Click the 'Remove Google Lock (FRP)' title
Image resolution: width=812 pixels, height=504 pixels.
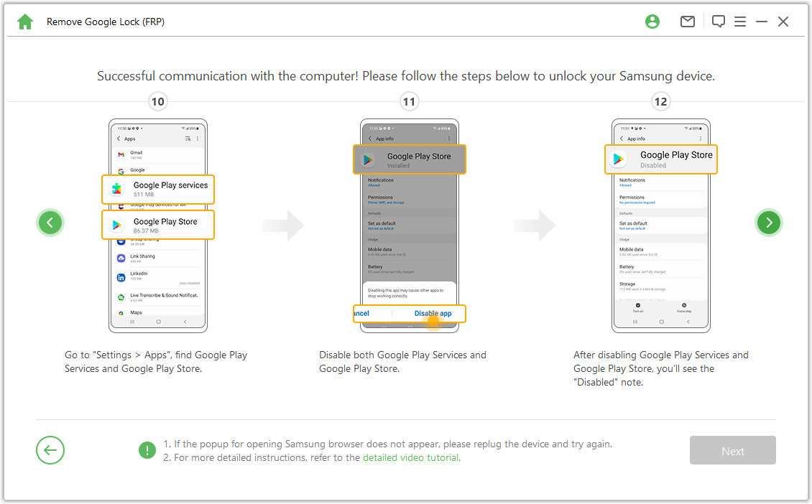pyautogui.click(x=106, y=22)
